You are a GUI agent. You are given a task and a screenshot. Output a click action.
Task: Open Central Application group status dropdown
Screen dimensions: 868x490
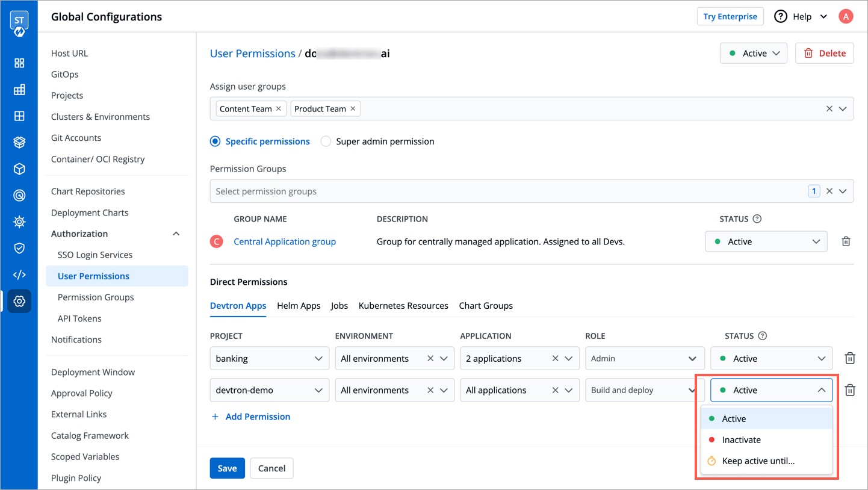click(x=766, y=241)
